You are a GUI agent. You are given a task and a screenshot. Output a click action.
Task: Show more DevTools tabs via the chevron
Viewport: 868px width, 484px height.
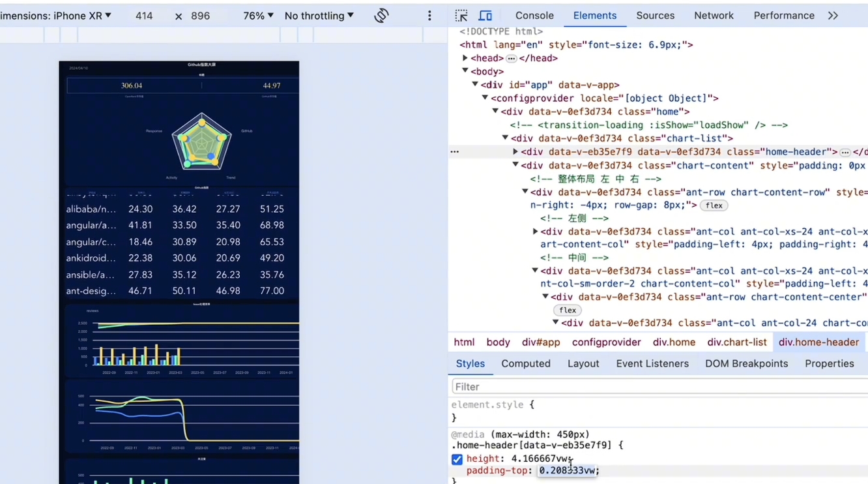833,16
